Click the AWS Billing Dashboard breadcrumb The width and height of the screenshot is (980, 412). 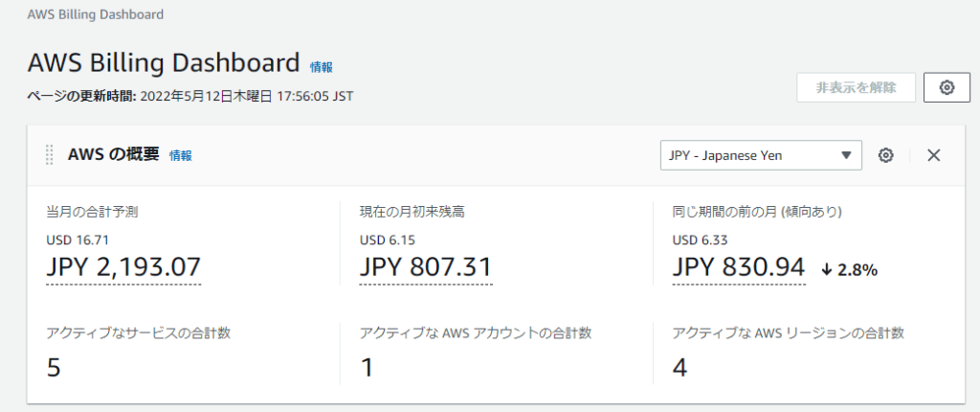(x=94, y=14)
